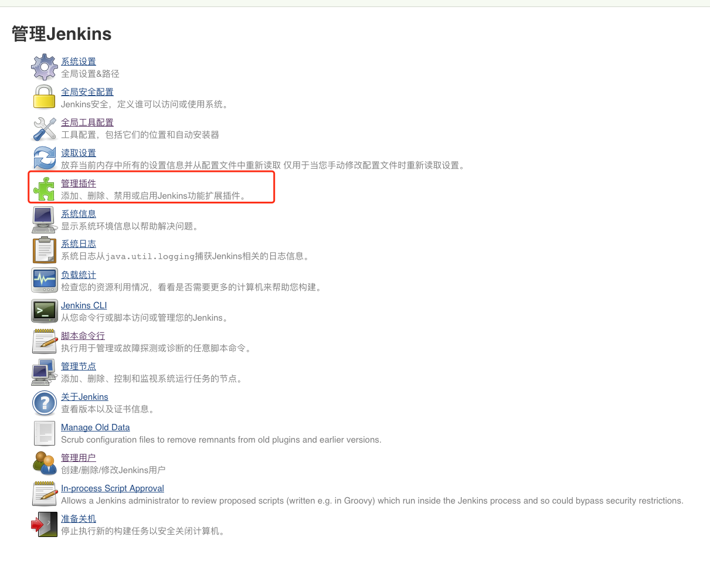710x588 pixels.
Task: Click the green puzzle piece icon for 管理插件
Action: [45, 189]
